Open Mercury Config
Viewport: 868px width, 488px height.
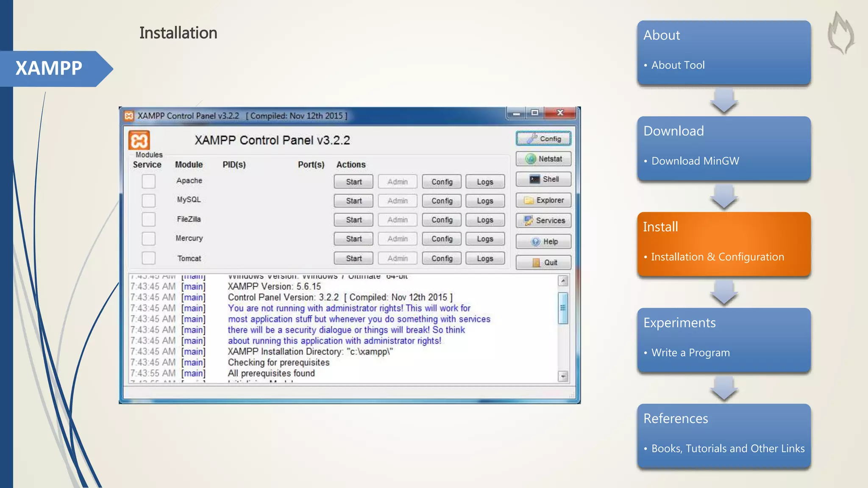[x=442, y=239]
